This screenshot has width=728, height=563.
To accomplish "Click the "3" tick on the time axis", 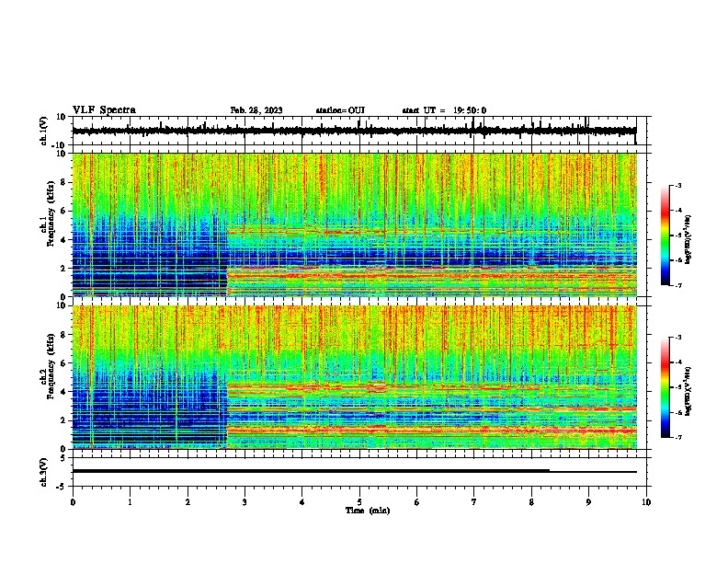I will [x=245, y=502].
